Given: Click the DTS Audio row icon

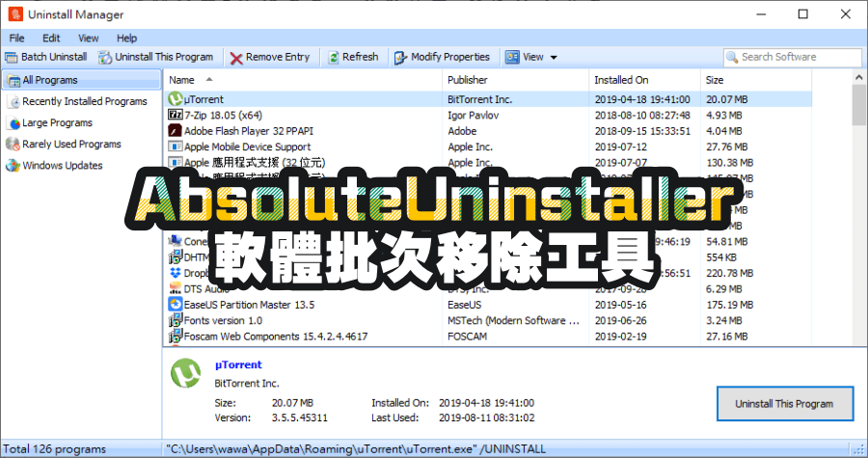Looking at the screenshot, I should click(175, 288).
